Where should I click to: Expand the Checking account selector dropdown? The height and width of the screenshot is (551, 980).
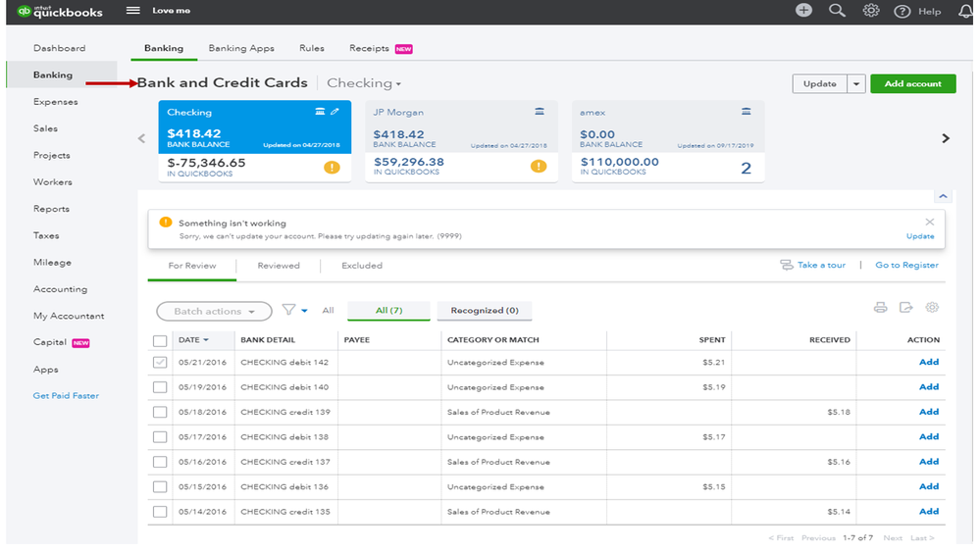(x=364, y=84)
